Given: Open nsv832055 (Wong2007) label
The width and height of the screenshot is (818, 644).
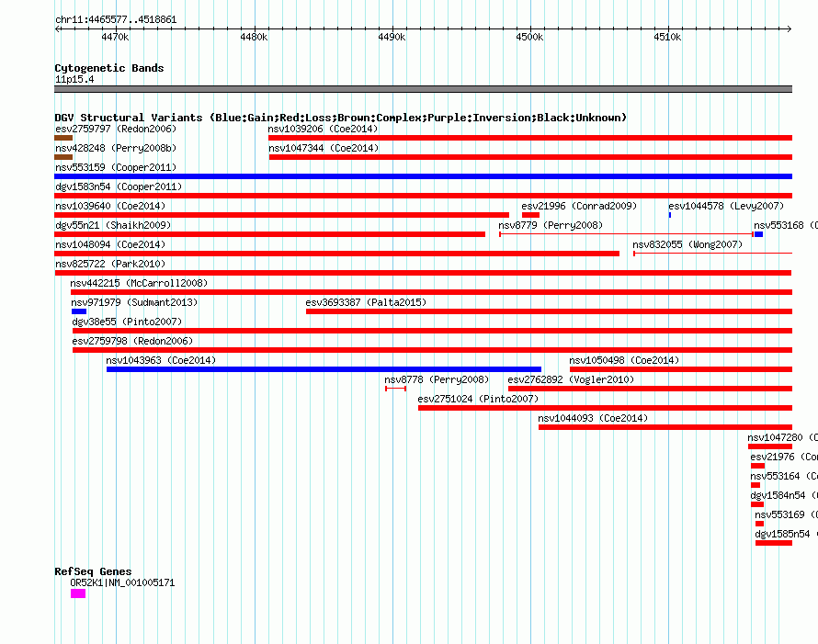Looking at the screenshot, I should pyautogui.click(x=687, y=244).
